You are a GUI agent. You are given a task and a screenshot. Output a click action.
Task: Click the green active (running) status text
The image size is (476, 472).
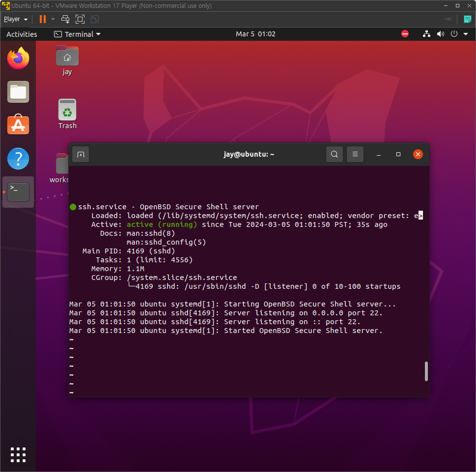(162, 224)
